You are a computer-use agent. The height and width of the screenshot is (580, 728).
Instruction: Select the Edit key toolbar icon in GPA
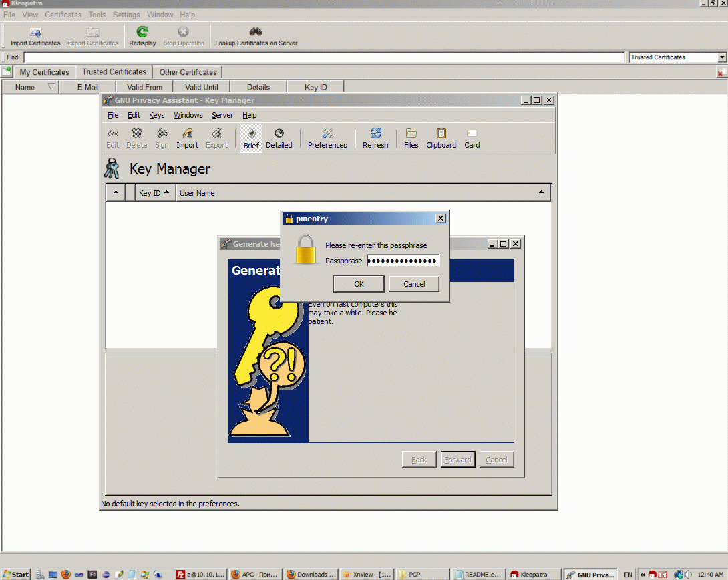click(112, 138)
